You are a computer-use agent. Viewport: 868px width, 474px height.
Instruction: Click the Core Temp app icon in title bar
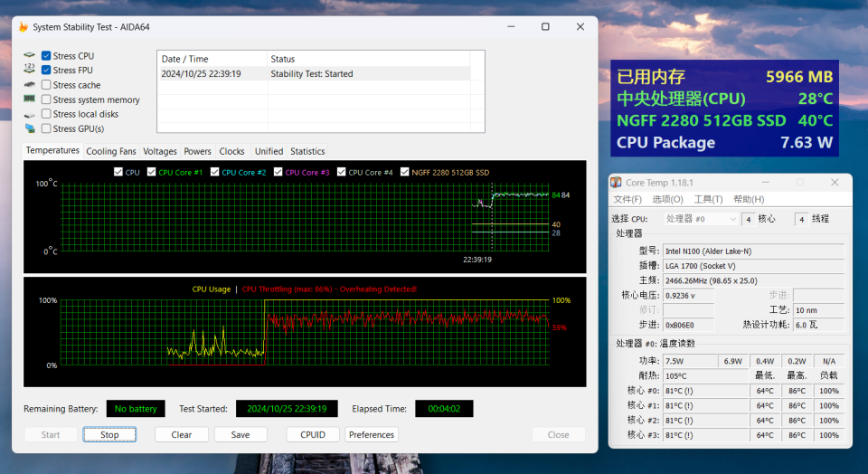click(x=616, y=182)
